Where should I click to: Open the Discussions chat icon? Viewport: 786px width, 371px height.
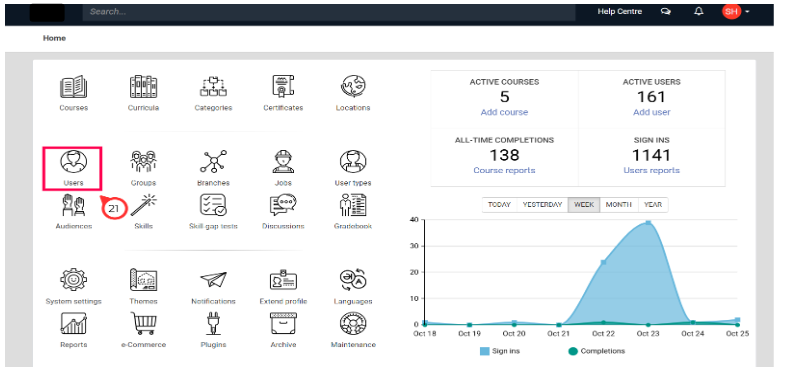283,205
